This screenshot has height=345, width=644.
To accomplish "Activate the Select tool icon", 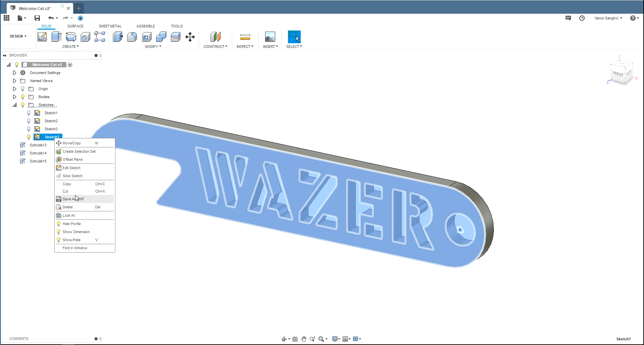I will coord(294,37).
